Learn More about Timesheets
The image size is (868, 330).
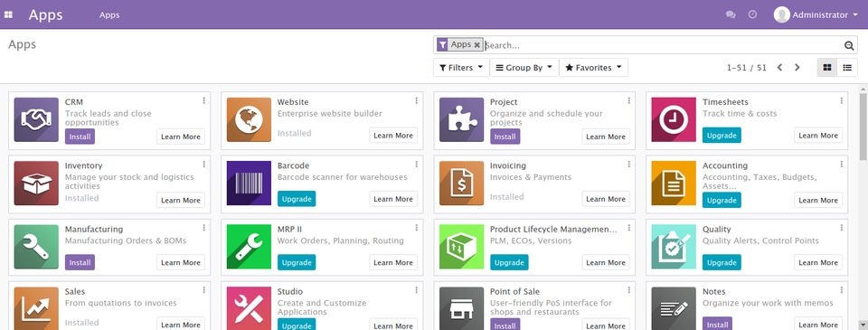point(818,135)
